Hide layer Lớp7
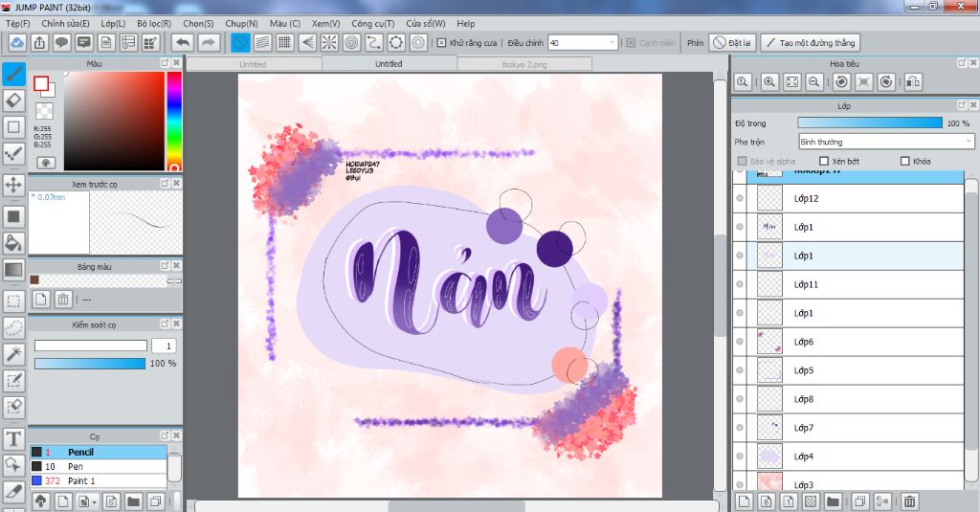The height and width of the screenshot is (512, 980). (x=740, y=428)
